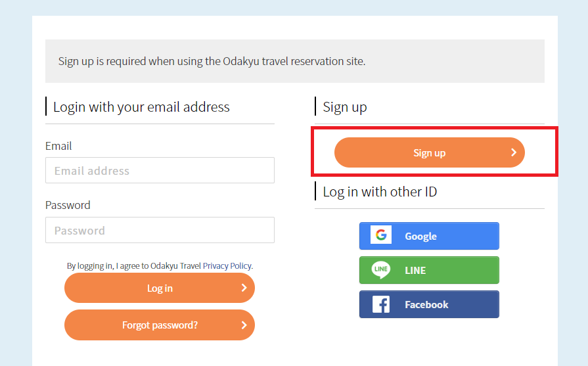
Task: Click the Email field label
Action: click(x=58, y=146)
